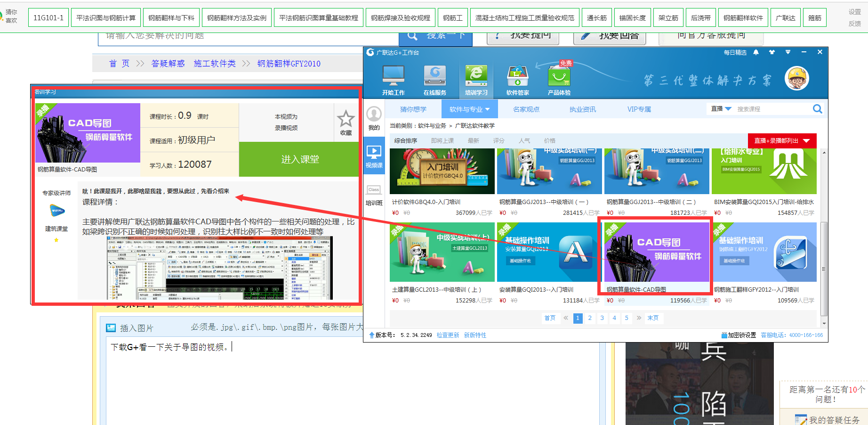Screen dimensions: 868x425
Task: Expand the 直播+录播都列出 filter dropdown
Action: tap(782, 141)
